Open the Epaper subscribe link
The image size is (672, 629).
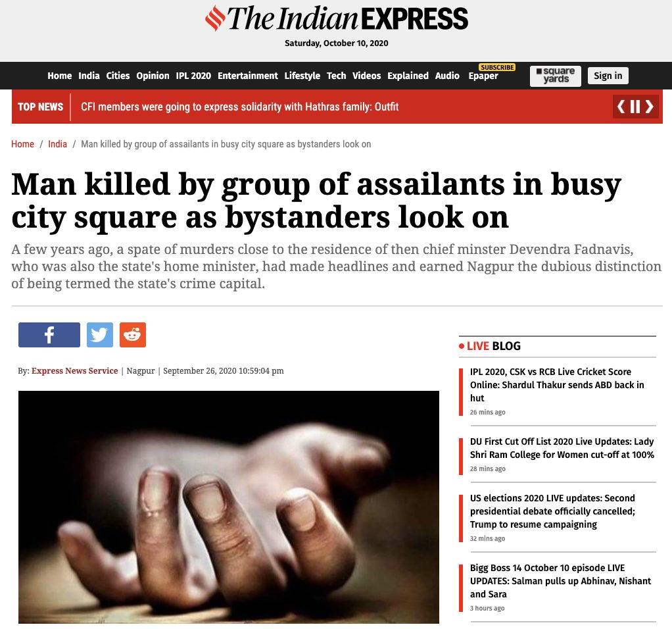483,76
